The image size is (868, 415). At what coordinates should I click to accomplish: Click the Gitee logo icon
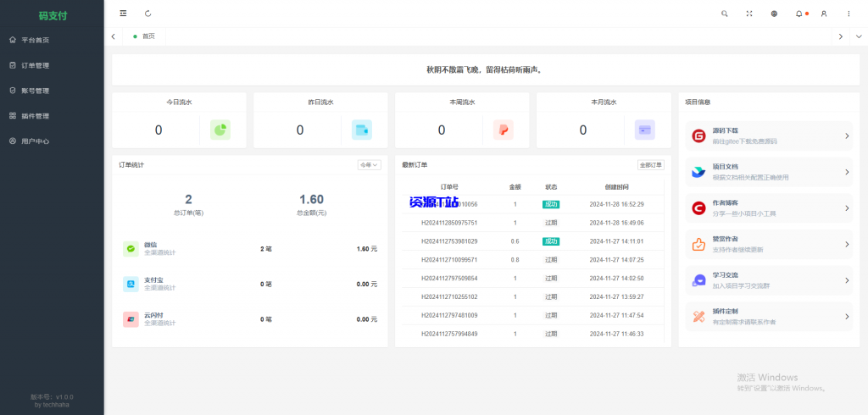coord(698,136)
